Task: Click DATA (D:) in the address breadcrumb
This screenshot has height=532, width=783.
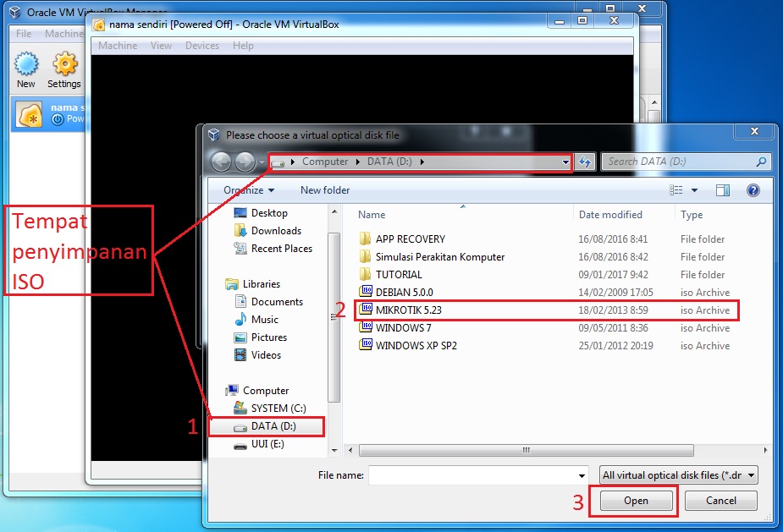Action: (389, 162)
